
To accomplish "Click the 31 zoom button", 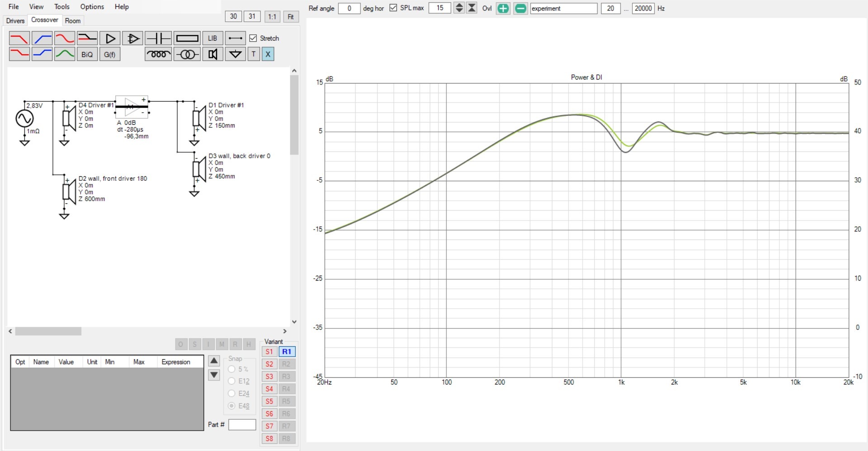I will (x=252, y=16).
